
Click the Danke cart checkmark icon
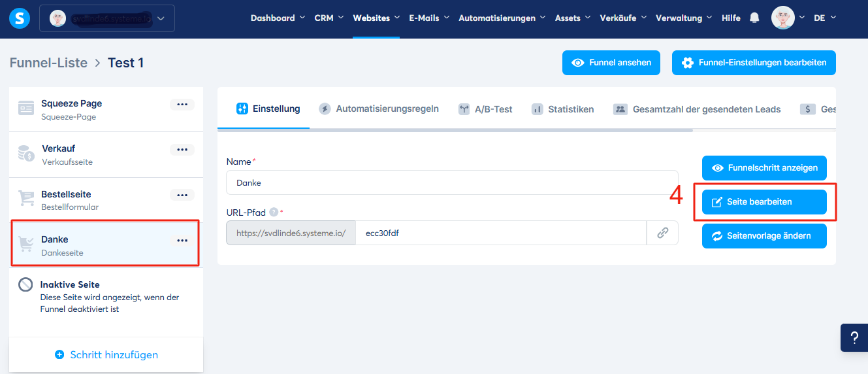[x=26, y=245]
